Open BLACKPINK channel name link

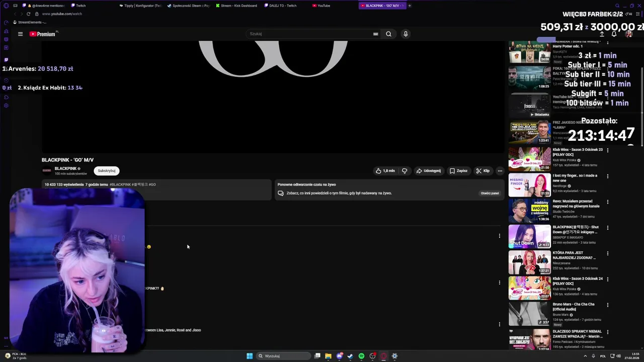(x=65, y=168)
